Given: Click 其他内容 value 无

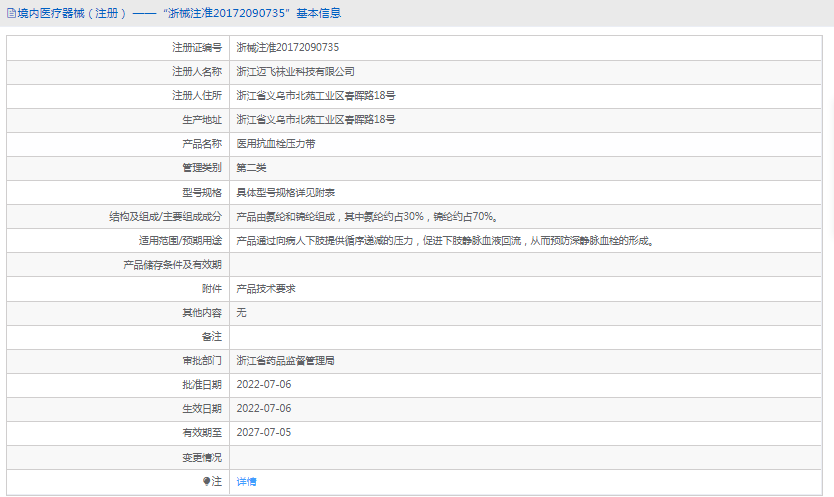Looking at the screenshot, I should (x=241, y=312).
